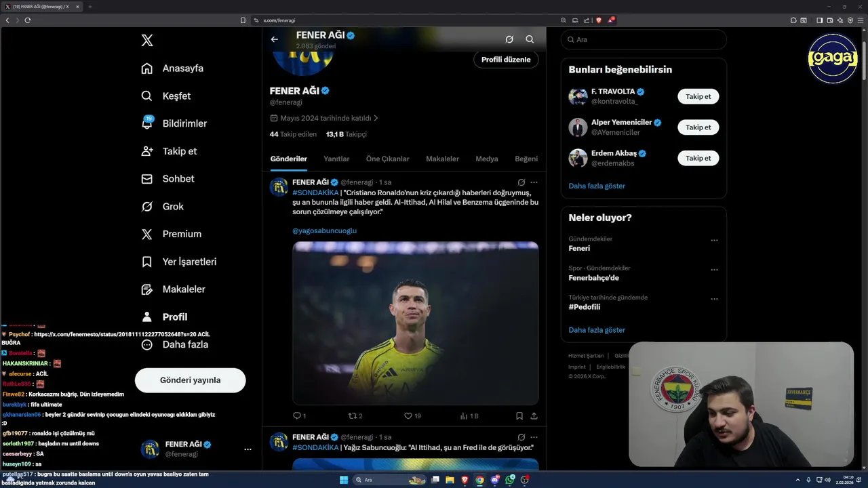Open 44 Takip edilen list
868x488 pixels.
tap(293, 134)
